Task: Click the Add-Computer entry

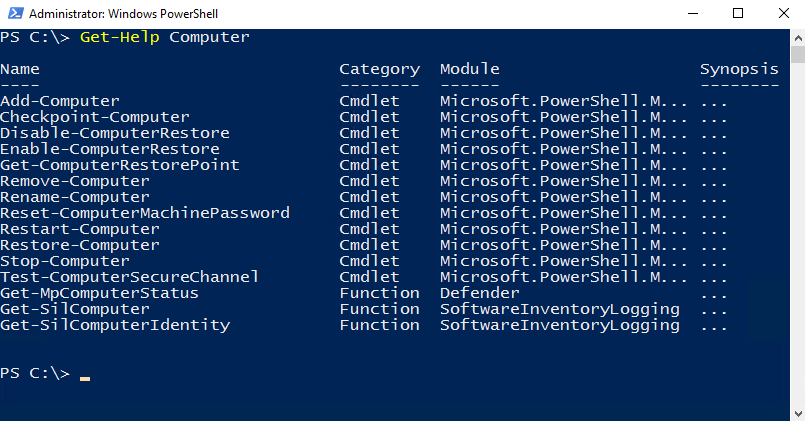Action: (x=60, y=101)
